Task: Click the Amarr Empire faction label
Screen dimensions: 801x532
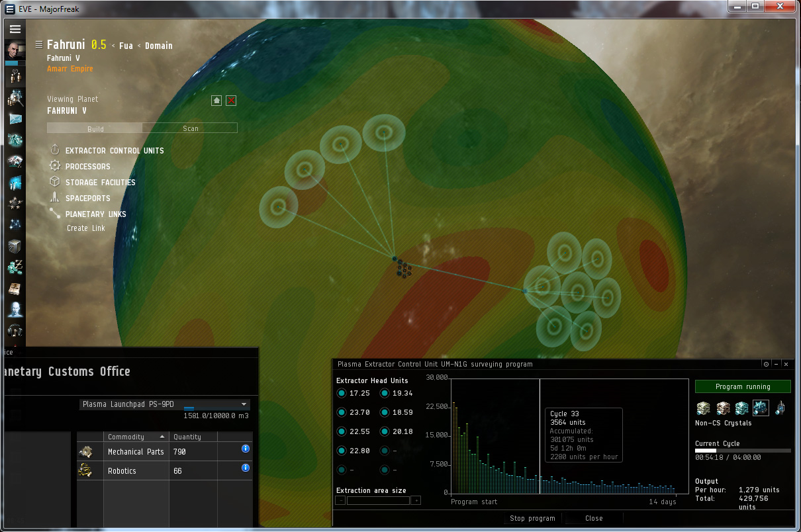Action: point(70,69)
